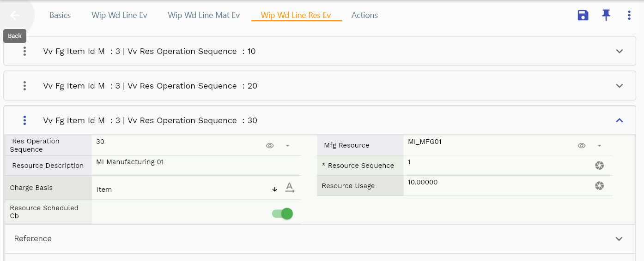Viewport: 644px width, 261px height.
Task: Collapse the Operation Sequence 30 panel
Action: (x=620, y=120)
